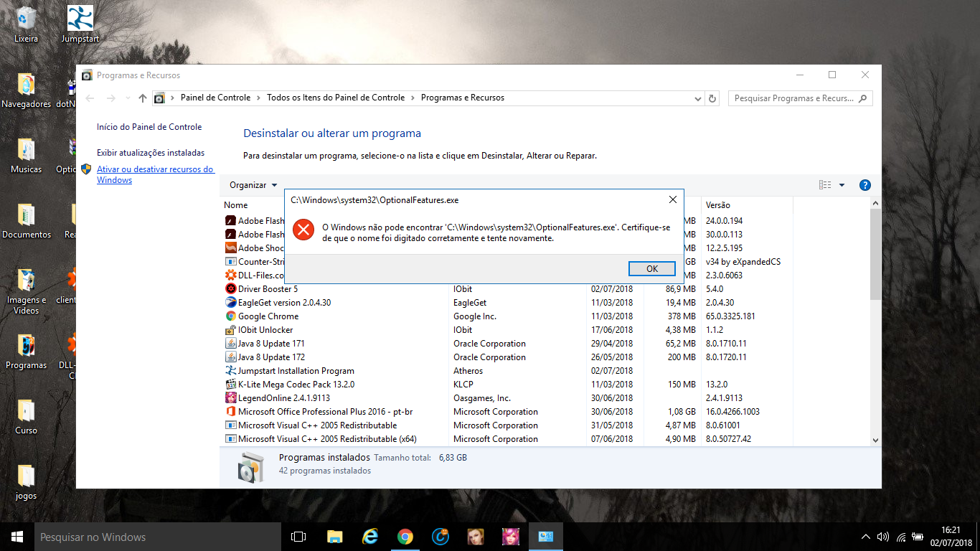Viewport: 980px width, 551px height.
Task: Click Oracle Corporation publisher for Java 171
Action: [489, 344]
